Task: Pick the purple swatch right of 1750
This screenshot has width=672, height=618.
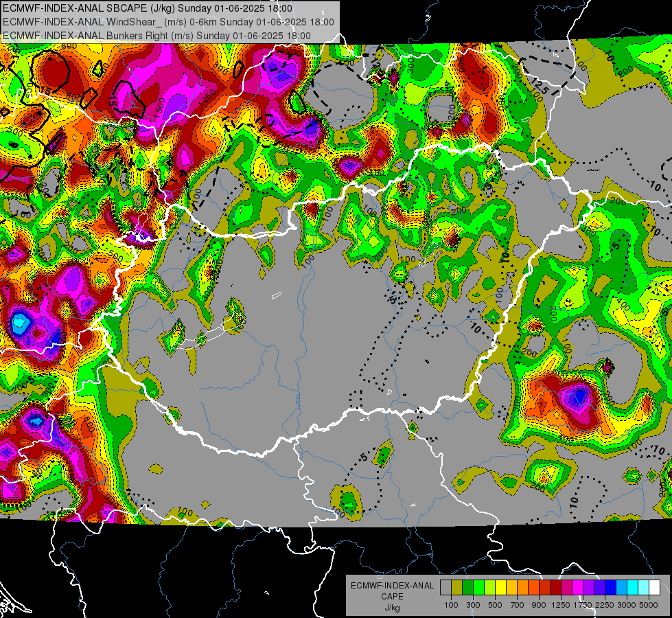Action: [x=588, y=588]
